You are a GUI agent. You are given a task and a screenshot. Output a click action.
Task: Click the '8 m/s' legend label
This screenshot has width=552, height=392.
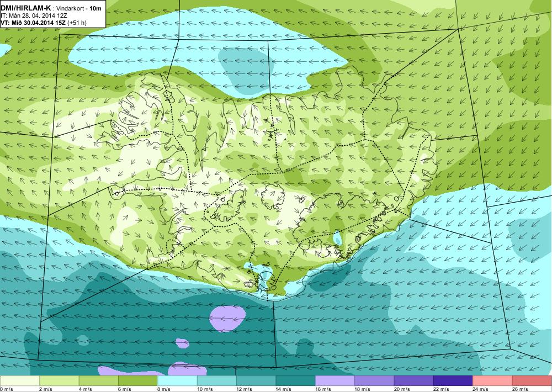164,389
